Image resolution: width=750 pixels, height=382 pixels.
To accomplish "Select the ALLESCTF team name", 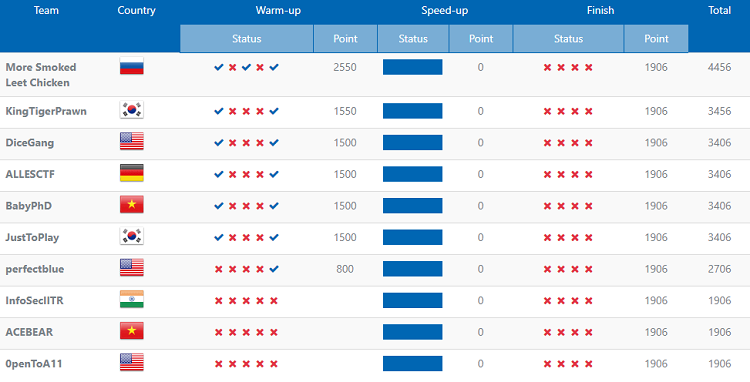I will pos(30,175).
